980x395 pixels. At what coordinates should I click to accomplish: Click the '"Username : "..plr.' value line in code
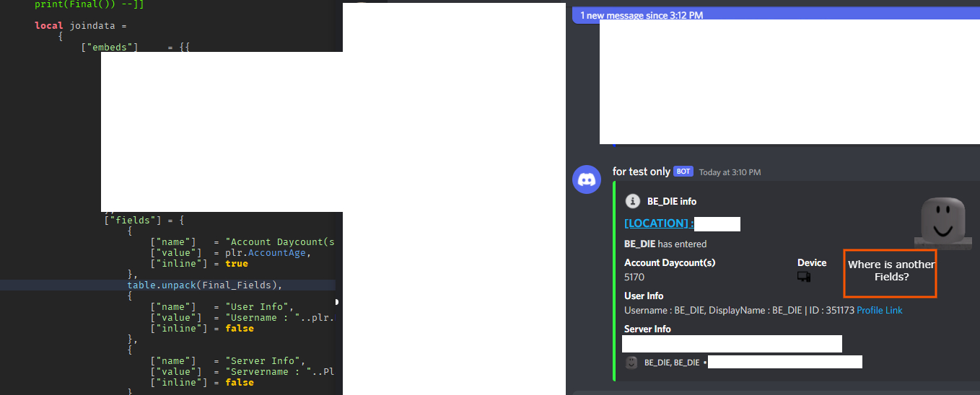click(242, 317)
